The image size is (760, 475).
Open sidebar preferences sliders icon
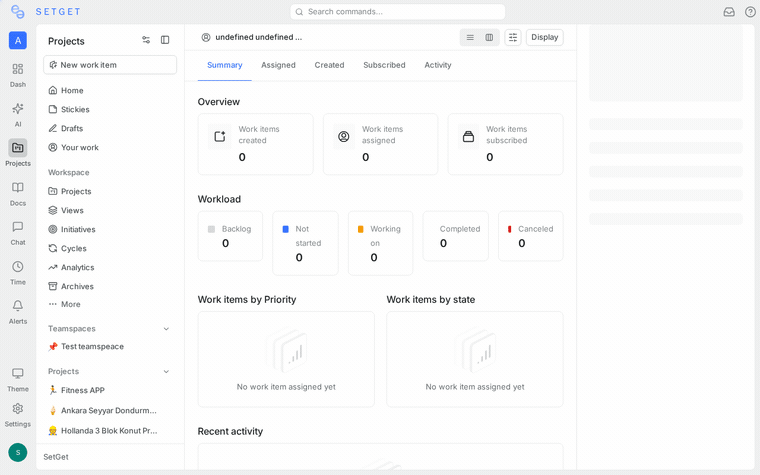pos(146,40)
